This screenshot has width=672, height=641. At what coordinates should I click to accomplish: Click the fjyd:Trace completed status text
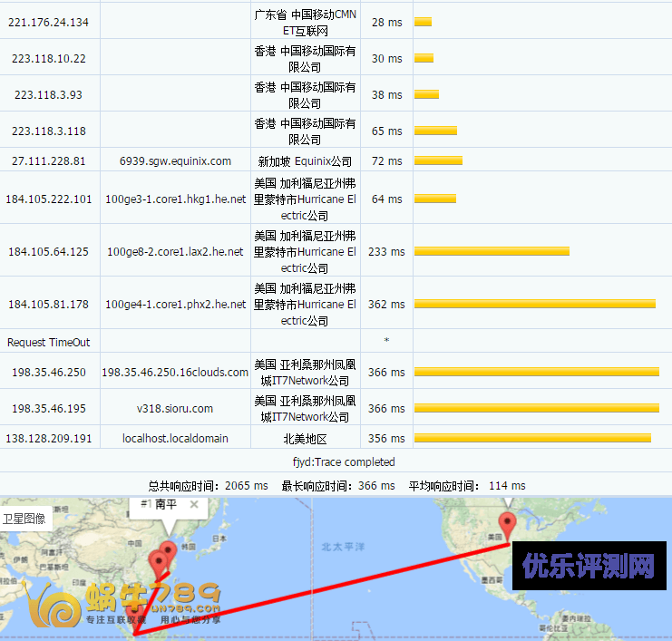tap(344, 461)
